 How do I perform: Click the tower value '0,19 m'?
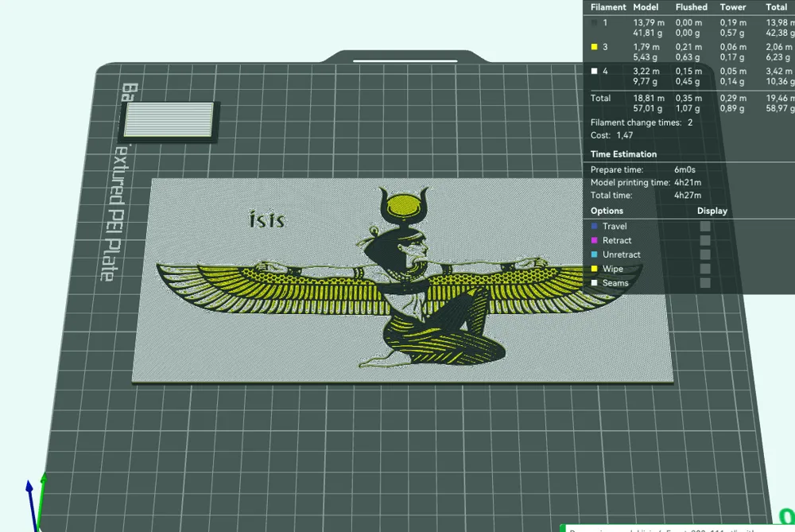[733, 23]
